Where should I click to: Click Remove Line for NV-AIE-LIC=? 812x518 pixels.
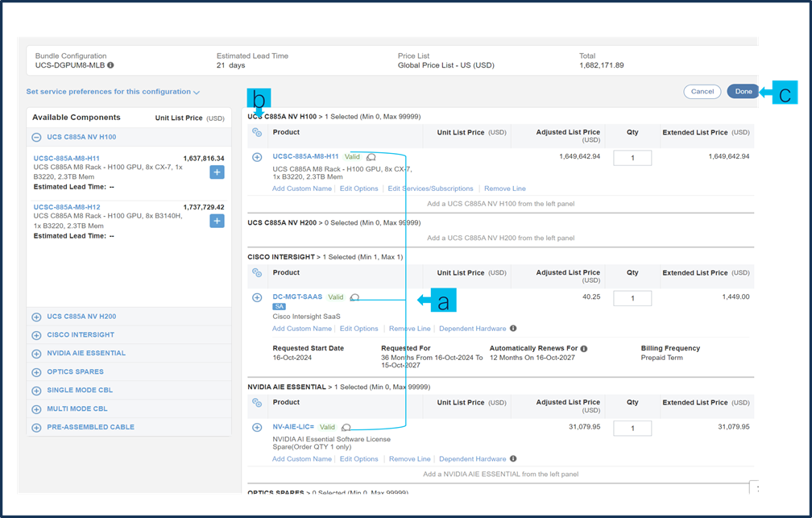[x=409, y=459]
